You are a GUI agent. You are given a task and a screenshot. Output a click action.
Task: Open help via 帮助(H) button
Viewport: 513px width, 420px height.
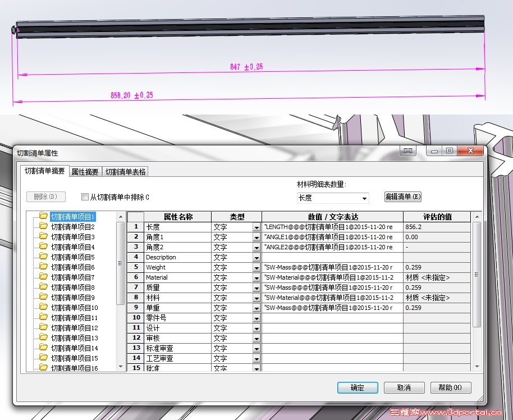click(451, 387)
